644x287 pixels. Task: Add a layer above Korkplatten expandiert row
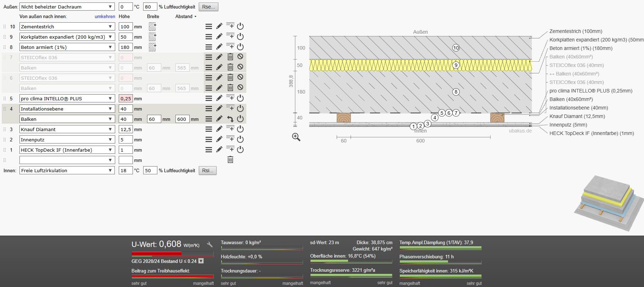click(x=230, y=36)
